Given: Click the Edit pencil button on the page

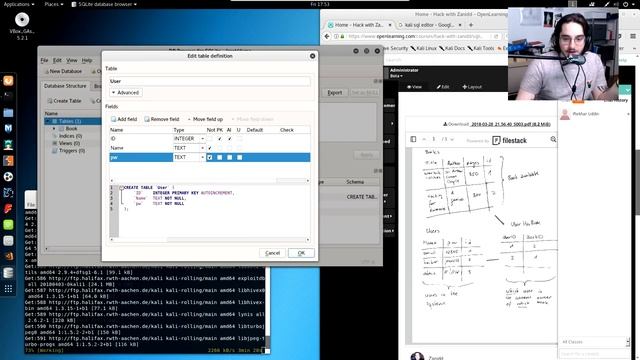Looking at the screenshot, I should tap(443, 87).
